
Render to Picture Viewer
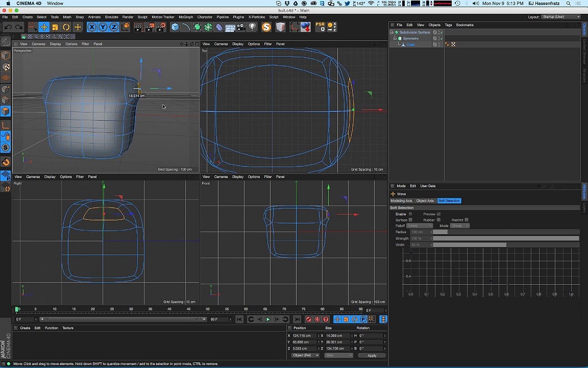(150, 27)
